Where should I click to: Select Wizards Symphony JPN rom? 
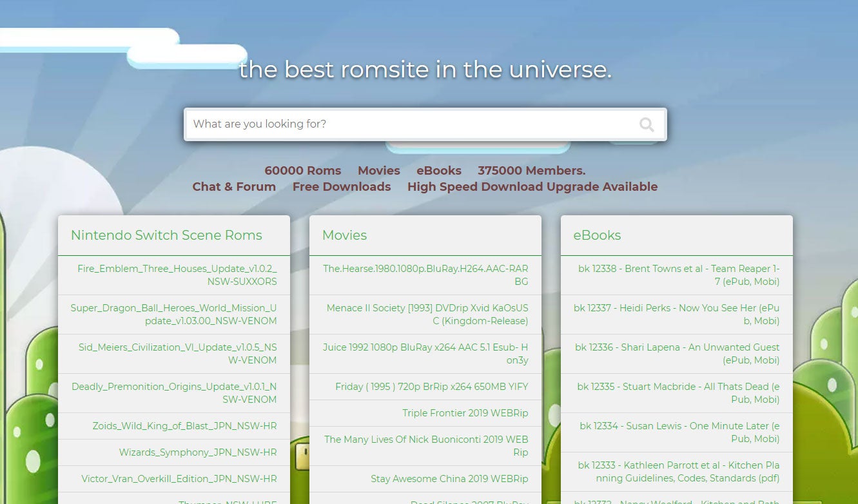tap(197, 452)
